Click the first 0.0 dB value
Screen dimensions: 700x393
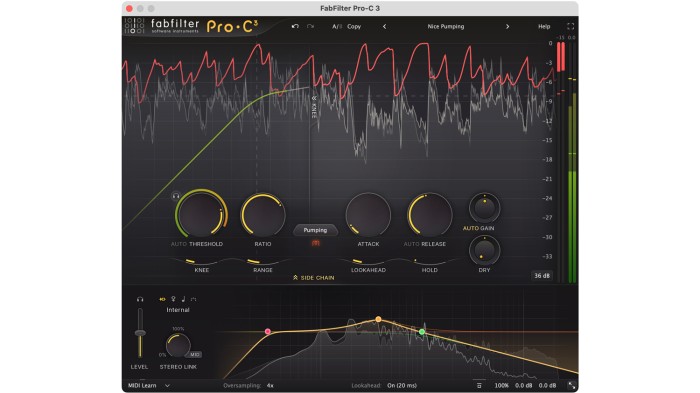(524, 385)
